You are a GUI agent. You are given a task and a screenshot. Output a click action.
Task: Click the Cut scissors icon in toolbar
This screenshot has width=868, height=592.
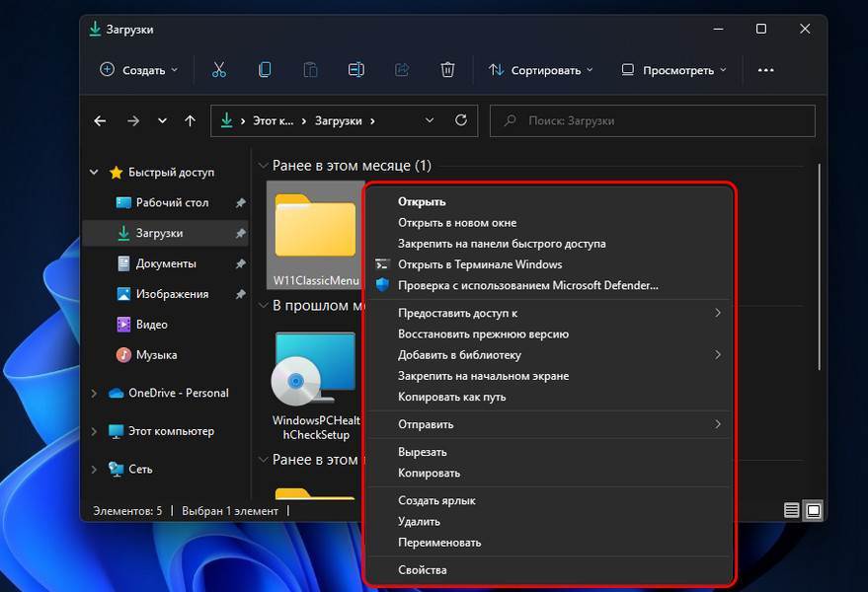tap(219, 70)
